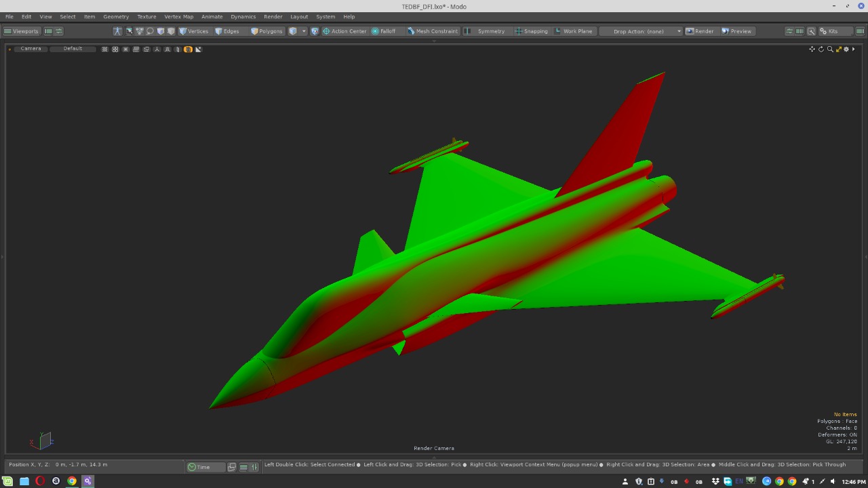Switch to Vertices selection mode
Screen dimensions: 868x488
coord(194,31)
